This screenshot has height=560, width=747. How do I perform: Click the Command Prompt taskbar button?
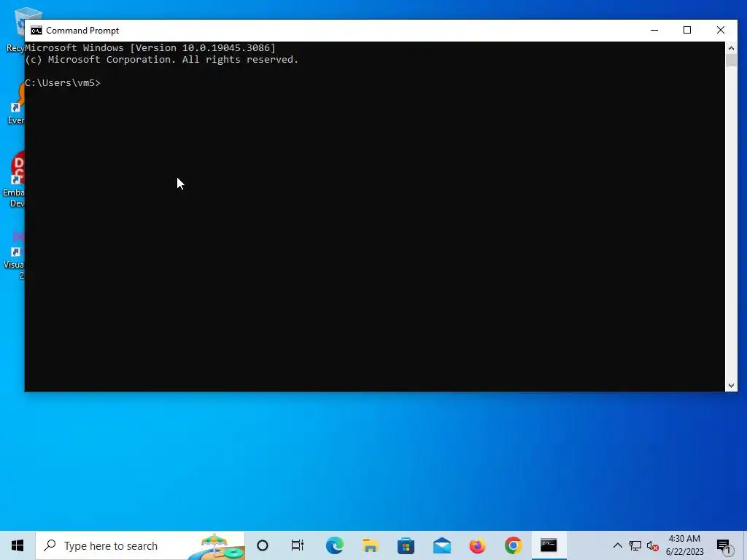click(549, 545)
